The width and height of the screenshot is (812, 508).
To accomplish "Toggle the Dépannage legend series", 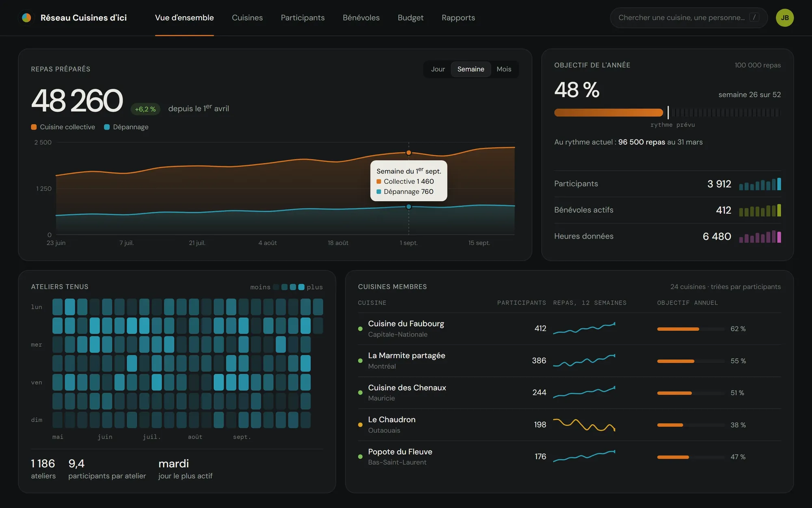I will coord(126,127).
